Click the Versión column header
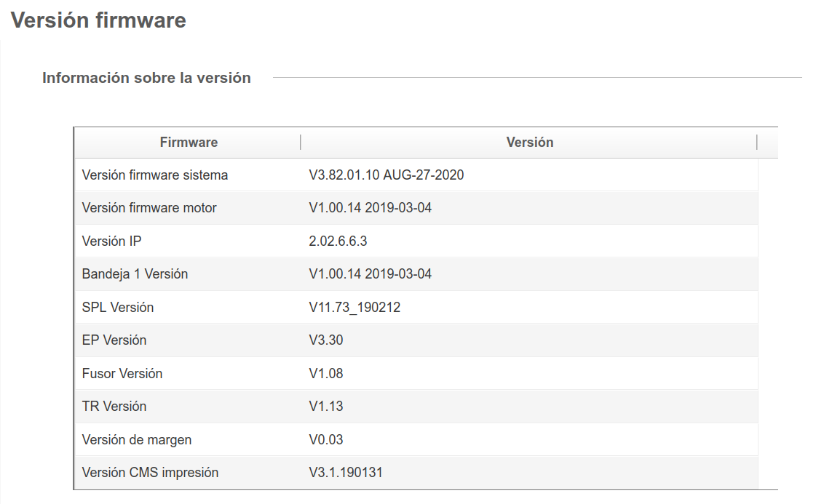The width and height of the screenshot is (816, 504). tap(529, 143)
